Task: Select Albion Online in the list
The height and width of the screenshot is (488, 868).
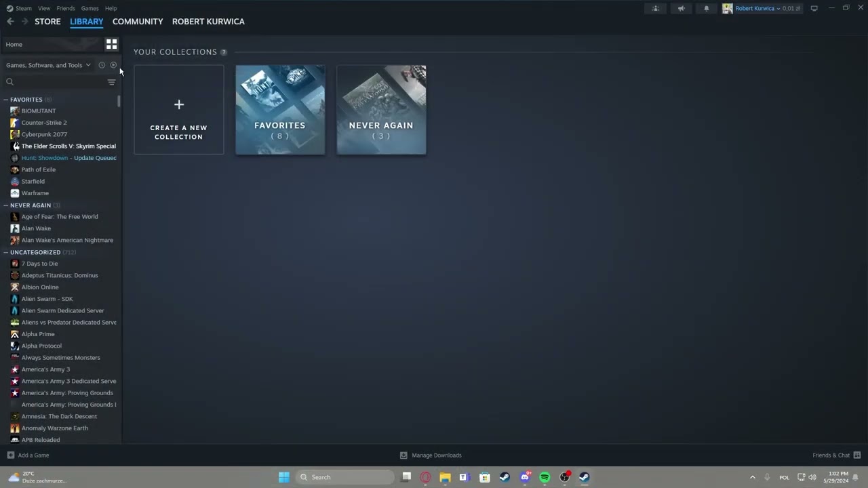Action: (x=40, y=287)
